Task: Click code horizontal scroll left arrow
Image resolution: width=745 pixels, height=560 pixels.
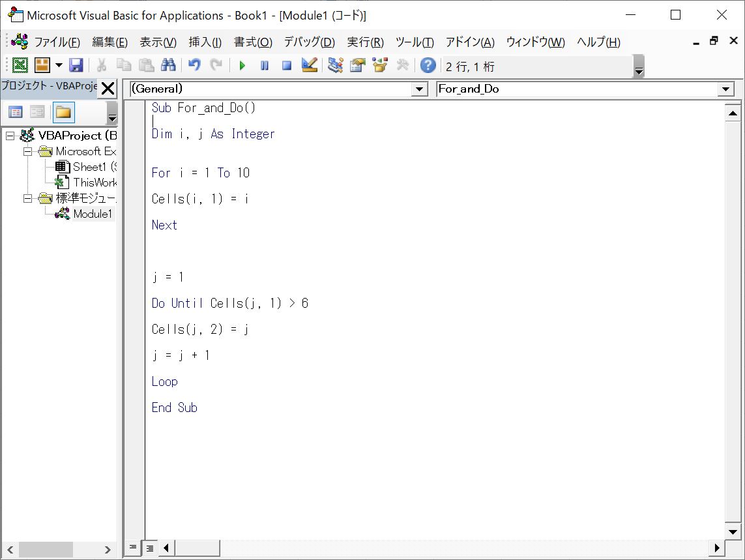Action: pos(166,548)
